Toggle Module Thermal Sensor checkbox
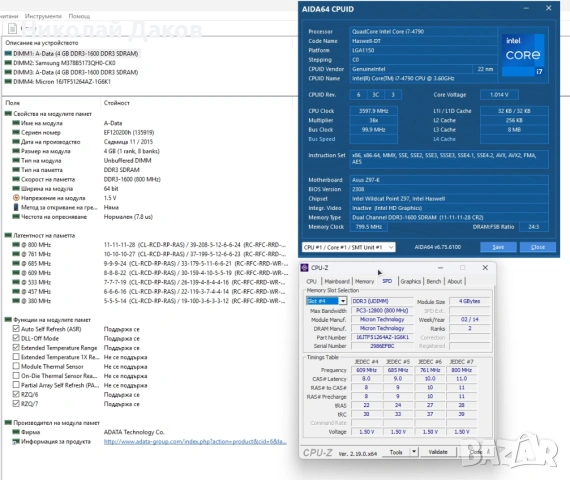The image size is (570, 480). pyautogui.click(x=16, y=366)
